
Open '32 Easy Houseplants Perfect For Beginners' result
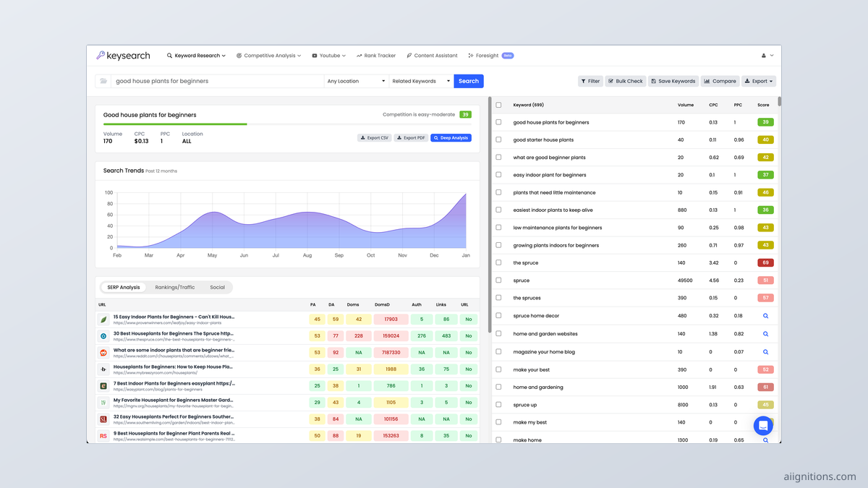coord(174,416)
